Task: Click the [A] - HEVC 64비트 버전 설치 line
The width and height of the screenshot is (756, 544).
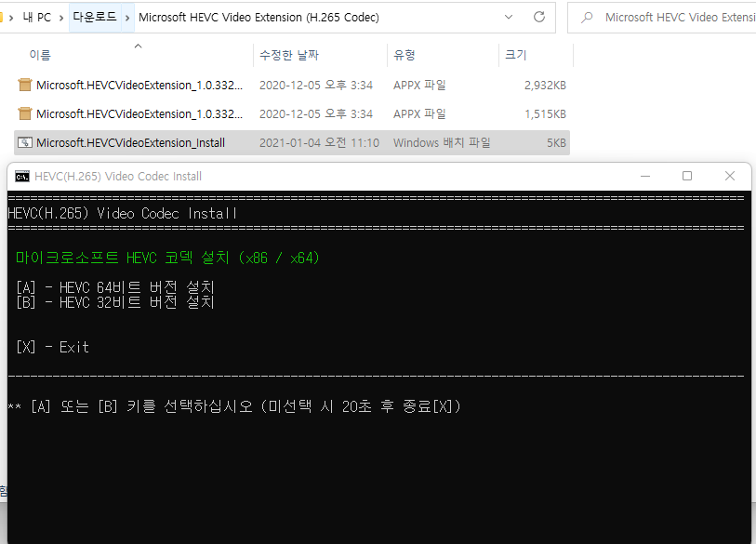Action: click(115, 287)
